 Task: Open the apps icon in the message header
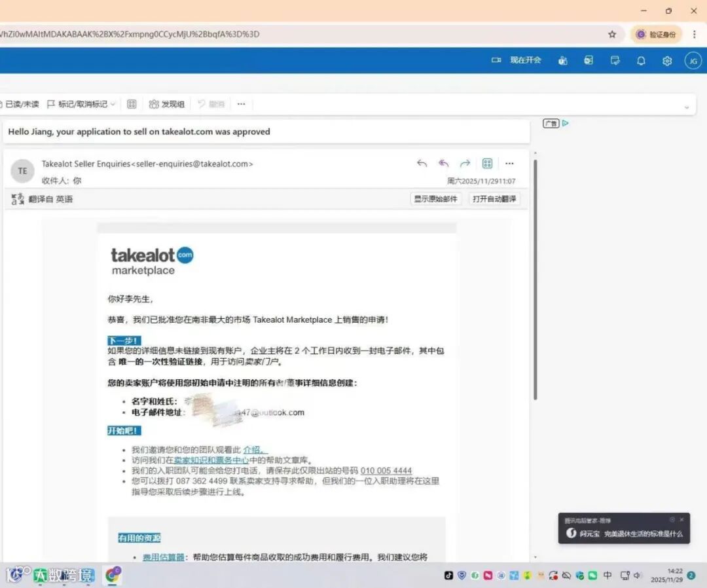pos(487,163)
